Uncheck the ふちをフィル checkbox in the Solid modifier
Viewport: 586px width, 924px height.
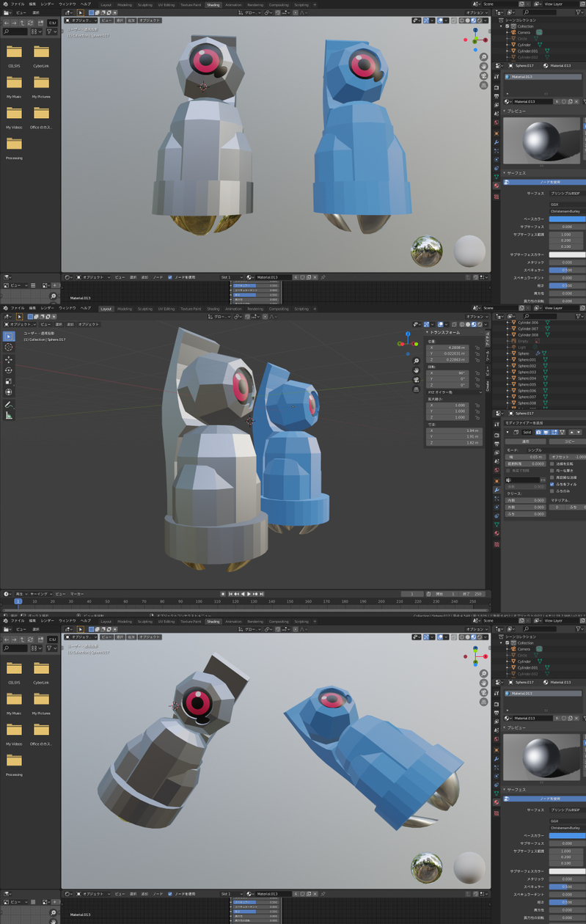click(552, 485)
